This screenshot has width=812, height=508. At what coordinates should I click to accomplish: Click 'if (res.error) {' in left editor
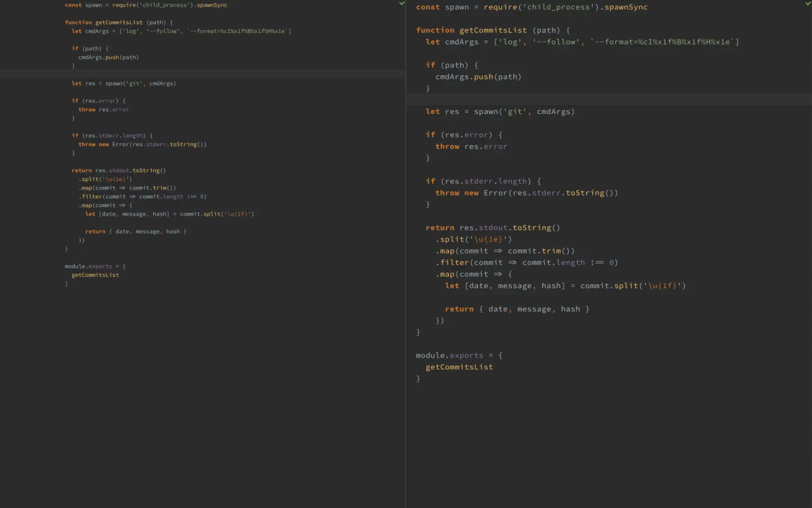(x=99, y=101)
